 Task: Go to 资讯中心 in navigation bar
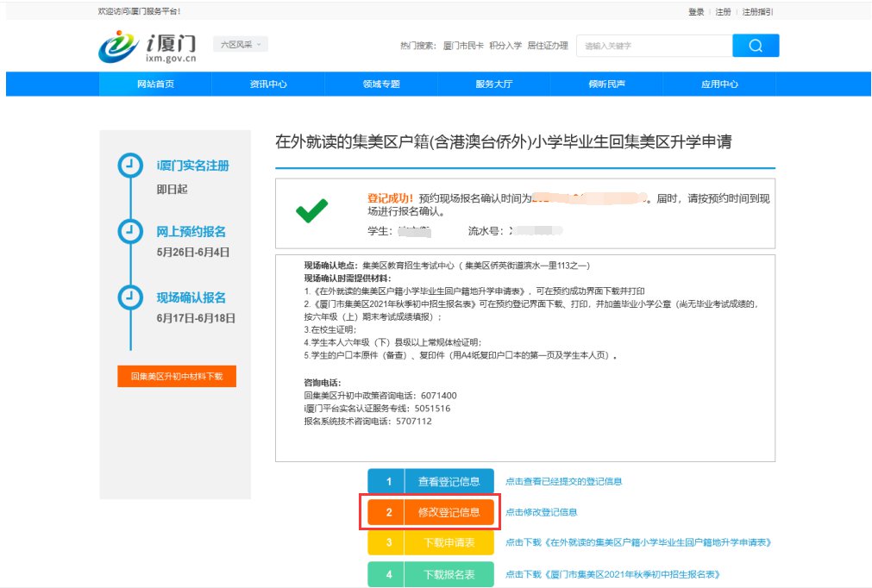pos(268,84)
